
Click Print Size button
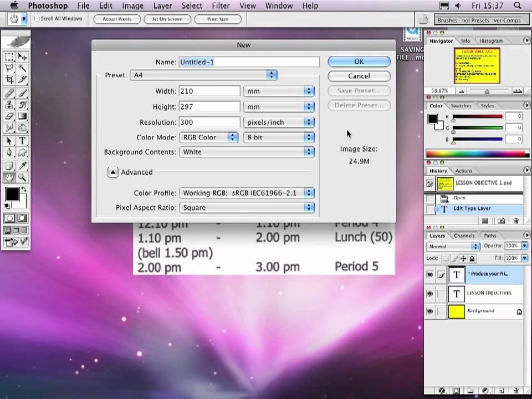click(218, 19)
